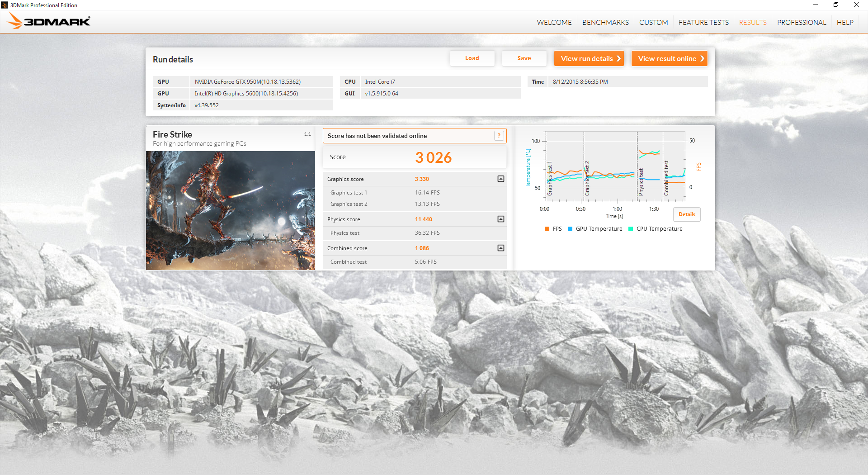
Task: Open the Professional tab
Action: [x=802, y=22]
